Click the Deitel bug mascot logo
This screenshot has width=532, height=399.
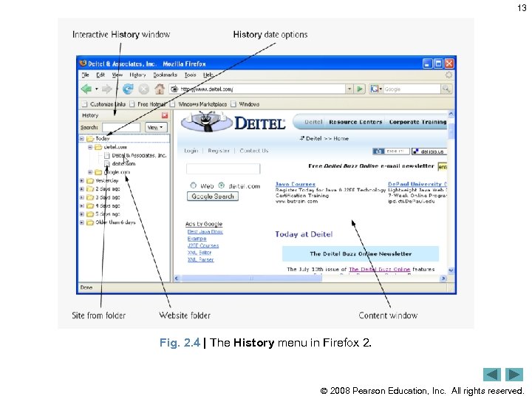[206, 122]
